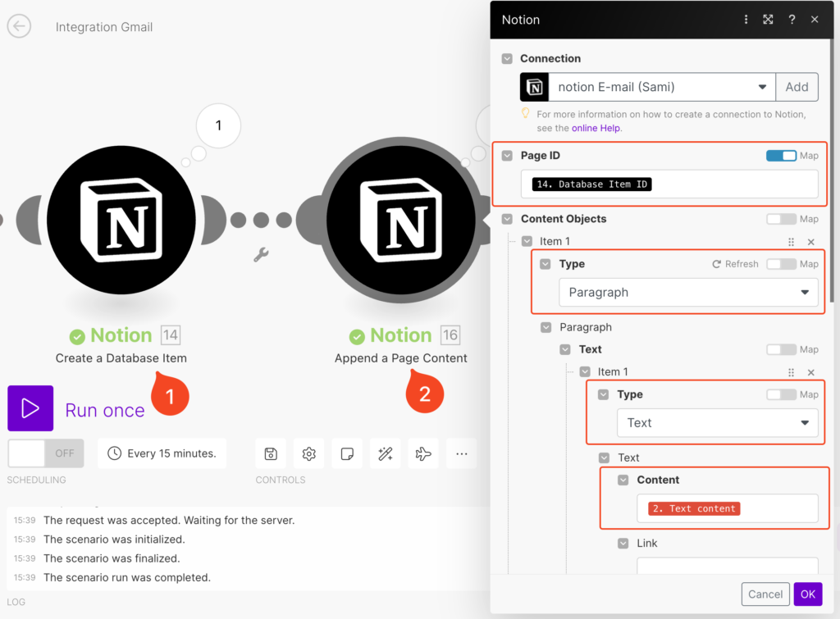The image size is (840, 619).
Task: Click the wrench icon between the Notion modules
Action: coord(261,255)
